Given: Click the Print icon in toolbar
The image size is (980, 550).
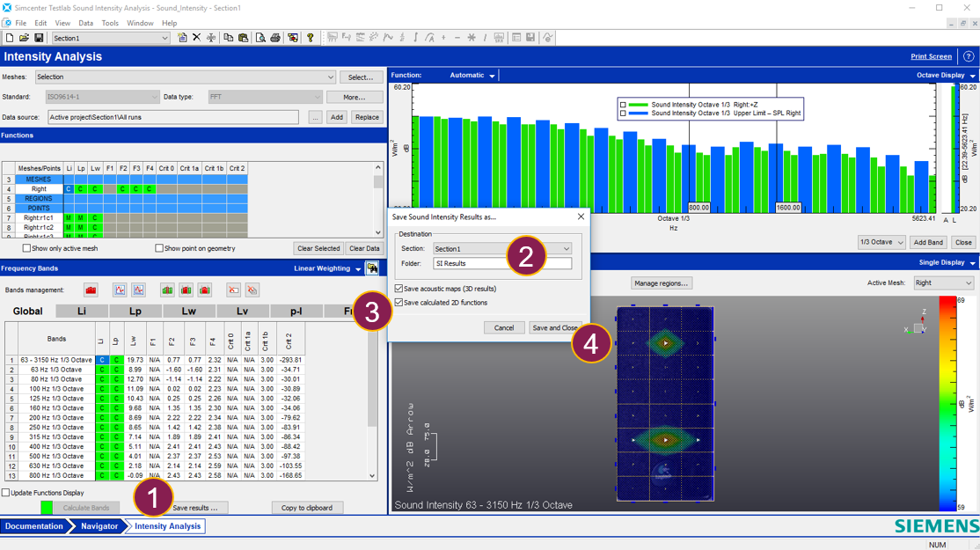Looking at the screenshot, I should click(x=275, y=38).
